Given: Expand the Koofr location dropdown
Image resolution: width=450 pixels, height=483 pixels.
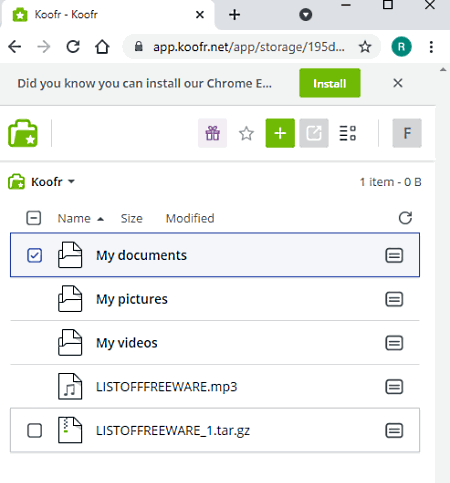Looking at the screenshot, I should click(71, 182).
